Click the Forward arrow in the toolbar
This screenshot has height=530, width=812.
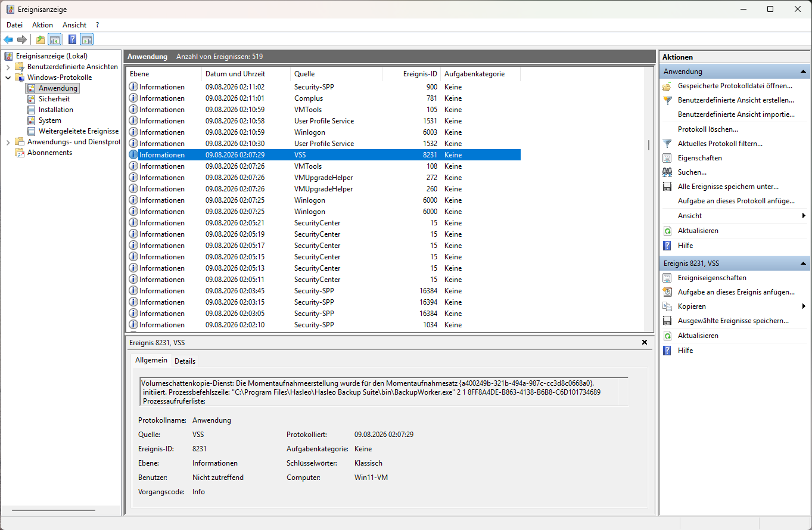22,40
